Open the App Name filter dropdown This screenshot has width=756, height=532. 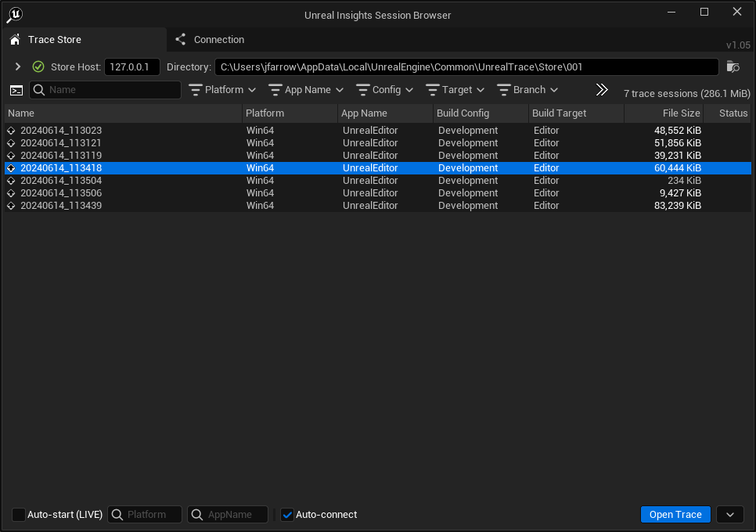306,90
